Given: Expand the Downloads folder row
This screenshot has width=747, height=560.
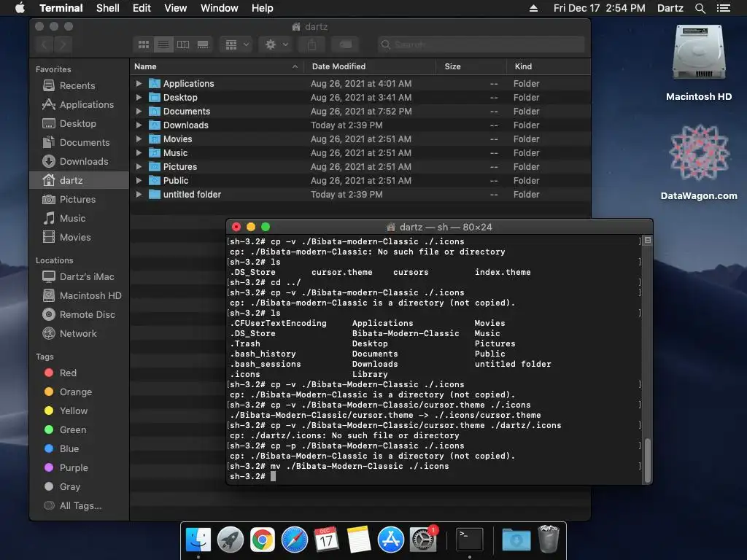Looking at the screenshot, I should [139, 125].
